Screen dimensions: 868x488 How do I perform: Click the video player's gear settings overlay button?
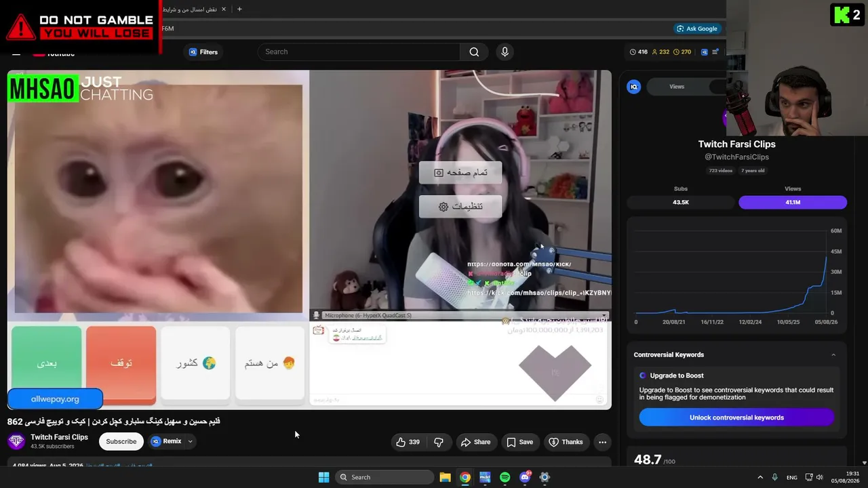click(x=460, y=207)
